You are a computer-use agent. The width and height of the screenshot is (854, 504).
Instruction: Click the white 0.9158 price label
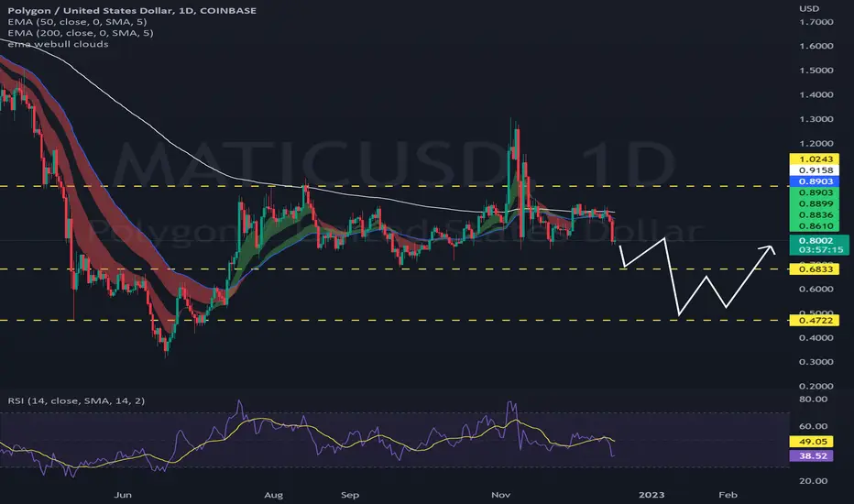click(x=815, y=170)
